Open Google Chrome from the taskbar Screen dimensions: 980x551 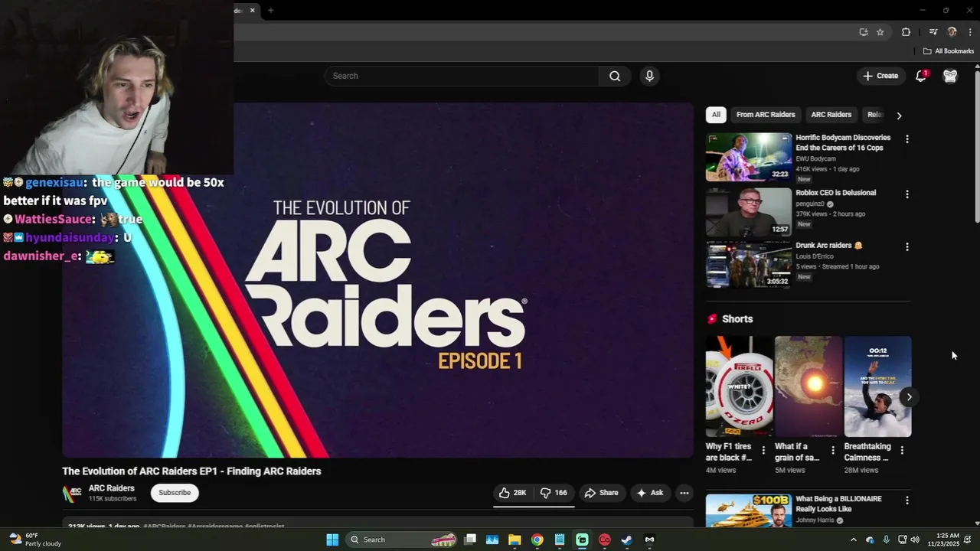(537, 540)
